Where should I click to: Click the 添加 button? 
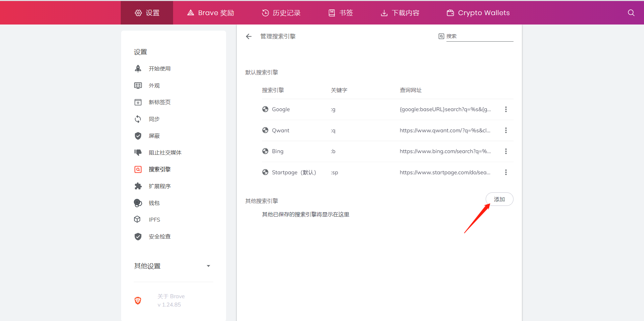pyautogui.click(x=499, y=199)
